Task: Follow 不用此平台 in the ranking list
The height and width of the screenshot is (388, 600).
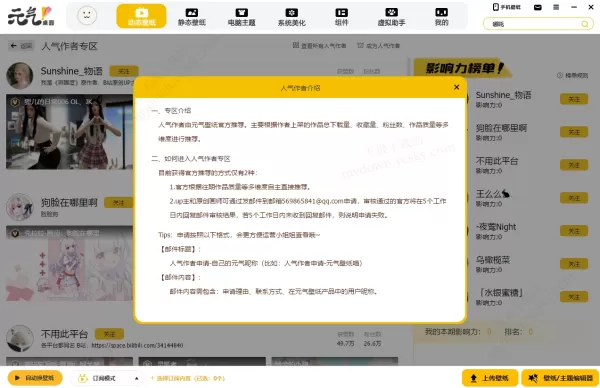Action: point(574,165)
